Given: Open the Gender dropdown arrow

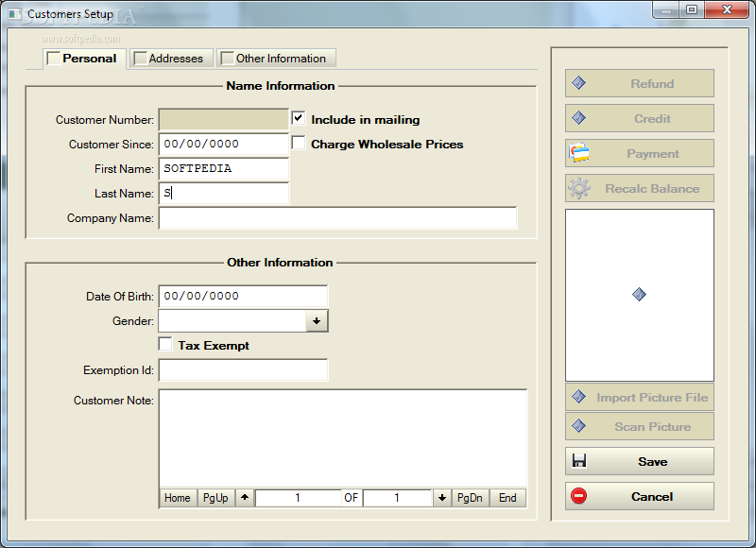Looking at the screenshot, I should [317, 321].
